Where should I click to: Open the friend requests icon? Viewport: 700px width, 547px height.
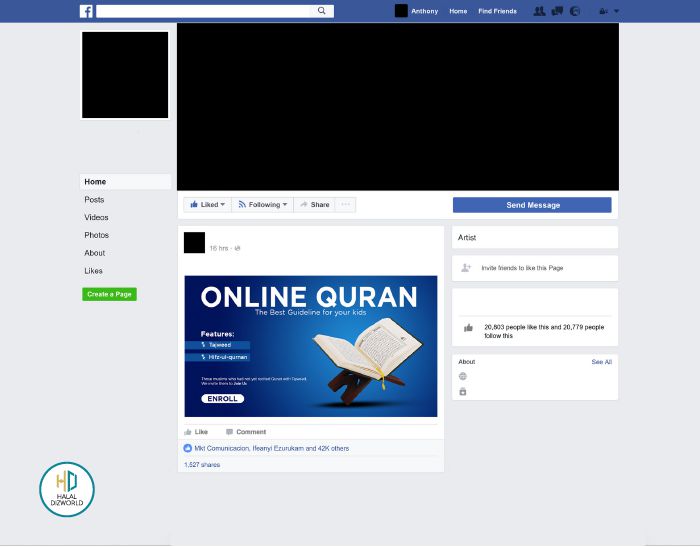coord(539,11)
